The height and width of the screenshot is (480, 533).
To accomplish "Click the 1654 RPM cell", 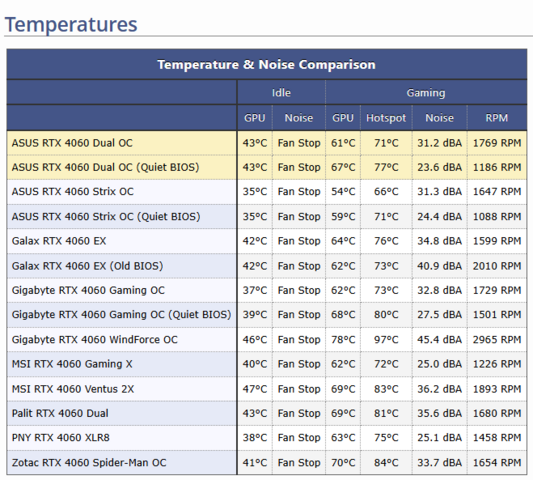I will click(x=497, y=463).
